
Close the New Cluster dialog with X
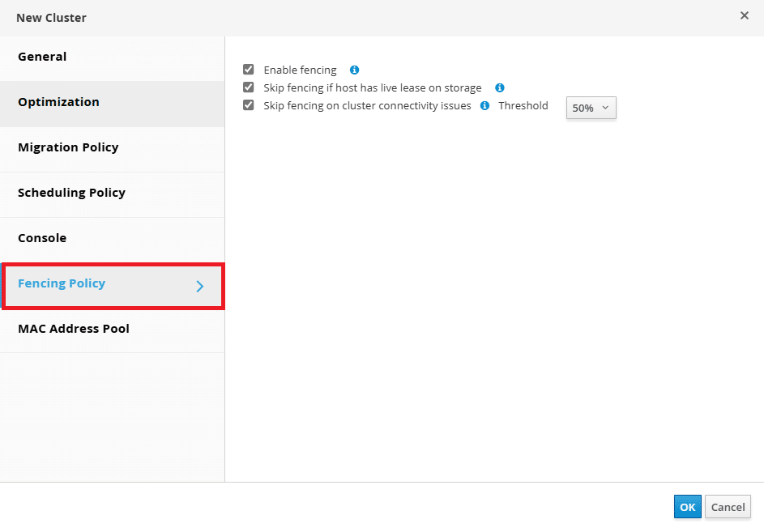(744, 15)
